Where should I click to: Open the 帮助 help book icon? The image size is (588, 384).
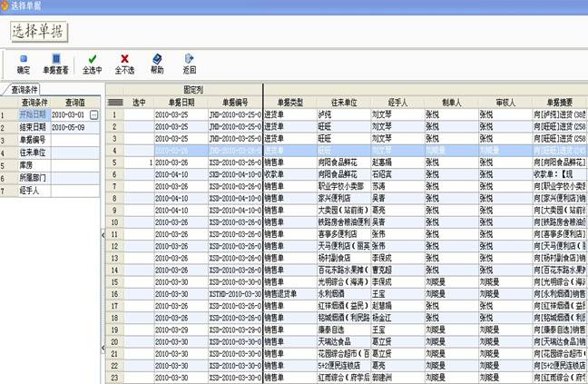point(157,64)
